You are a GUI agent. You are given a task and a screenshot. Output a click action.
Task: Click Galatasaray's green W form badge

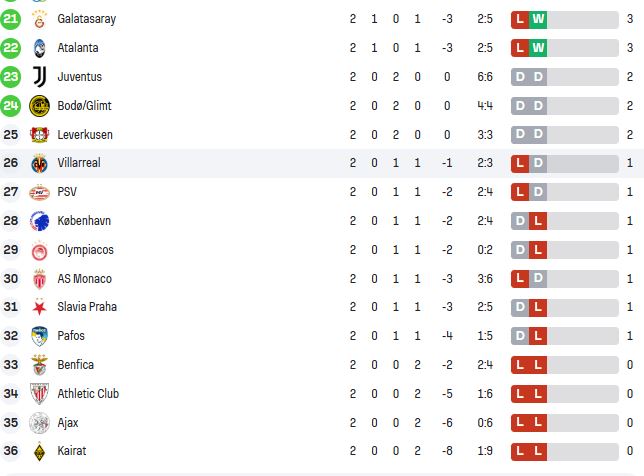coord(538,19)
